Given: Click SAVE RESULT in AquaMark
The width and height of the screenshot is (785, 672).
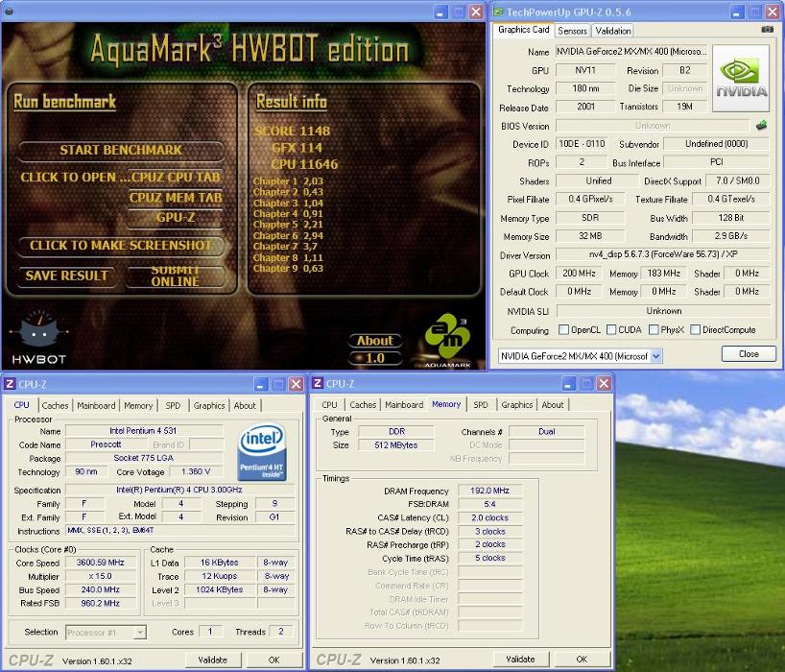Looking at the screenshot, I should point(66,276).
